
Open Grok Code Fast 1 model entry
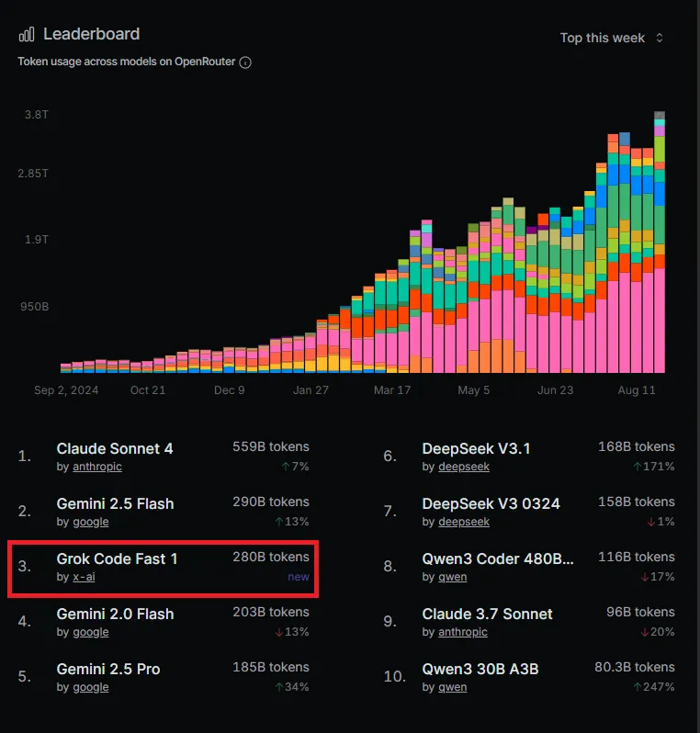point(117,559)
